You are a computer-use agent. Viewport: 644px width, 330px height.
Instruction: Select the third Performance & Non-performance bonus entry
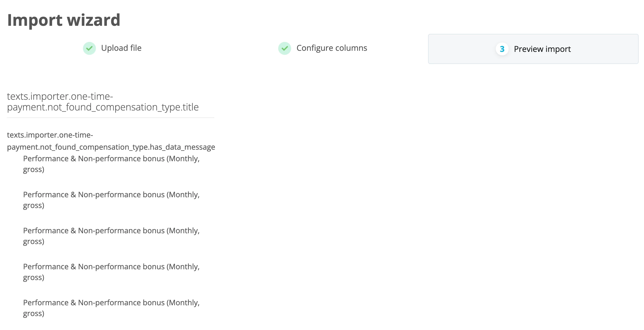pos(111,236)
